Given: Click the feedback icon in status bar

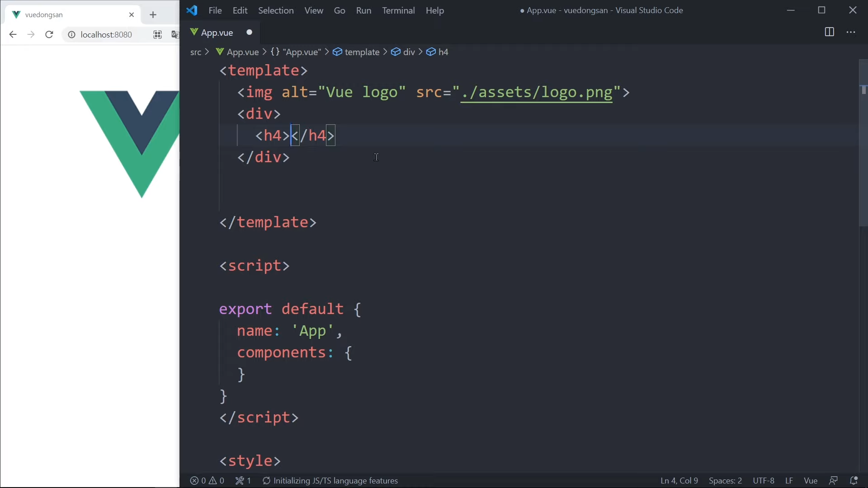Looking at the screenshot, I should tap(834, 481).
